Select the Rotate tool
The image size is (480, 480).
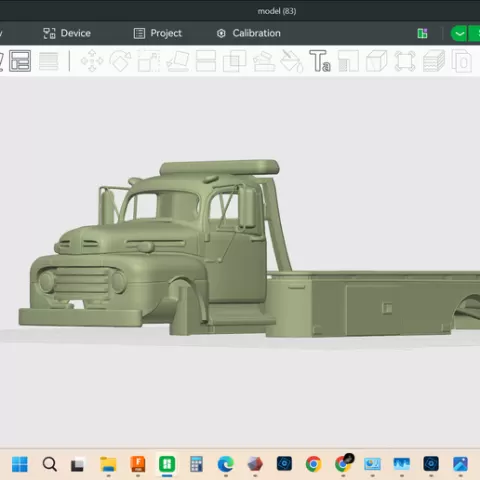pos(120,61)
